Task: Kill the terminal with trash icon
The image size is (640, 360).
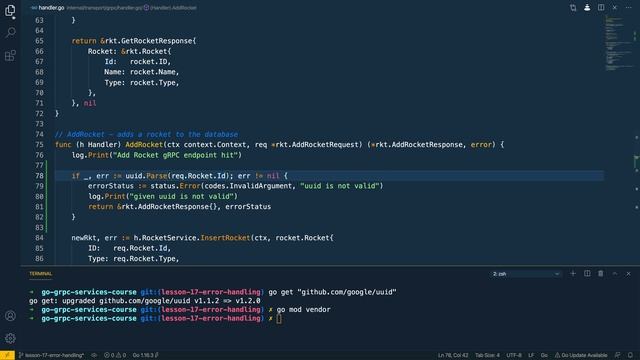Action: pos(601,273)
